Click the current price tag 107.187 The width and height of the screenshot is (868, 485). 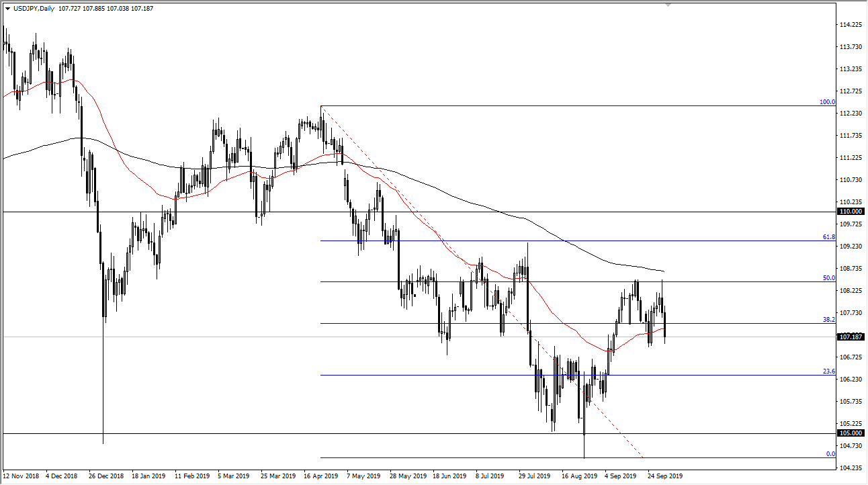pos(851,337)
